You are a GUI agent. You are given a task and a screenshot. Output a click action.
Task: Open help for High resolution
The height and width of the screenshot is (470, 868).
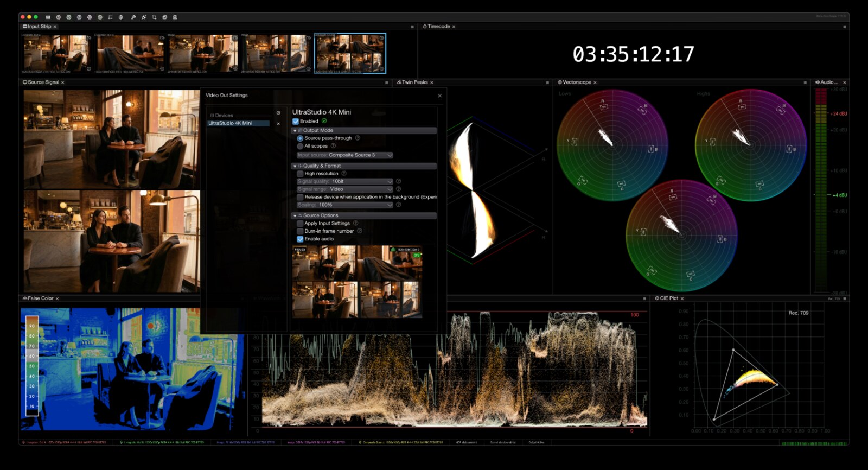(x=343, y=174)
